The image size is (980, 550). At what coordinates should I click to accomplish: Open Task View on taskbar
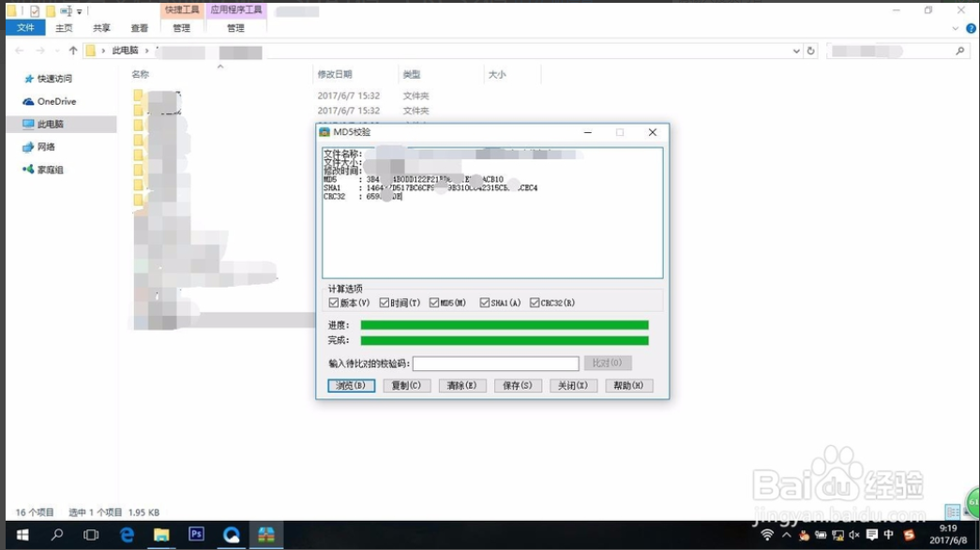coord(91,535)
